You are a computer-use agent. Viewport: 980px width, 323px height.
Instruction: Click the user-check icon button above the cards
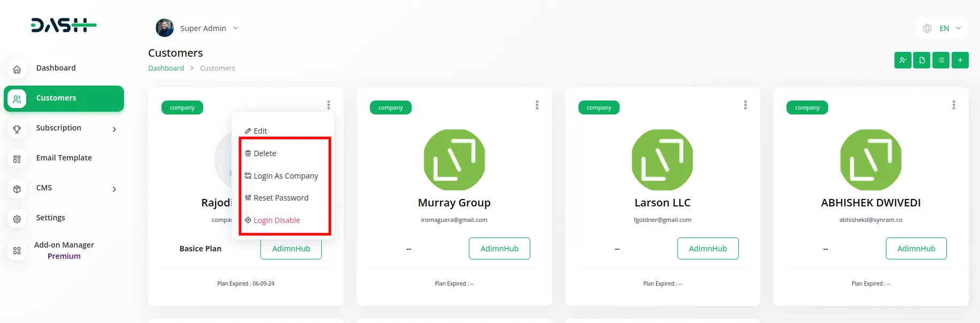point(902,60)
